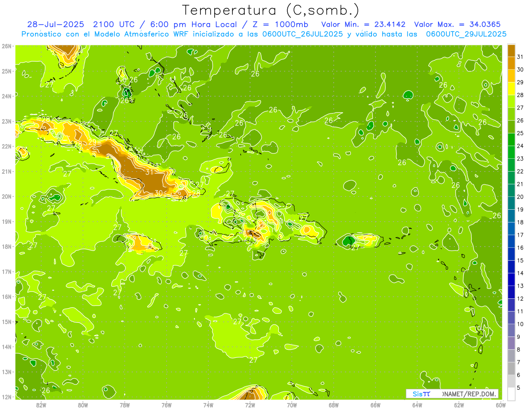The image size is (532, 411).
Task: Click the "78W" longitude axis label
Action: [125, 405]
